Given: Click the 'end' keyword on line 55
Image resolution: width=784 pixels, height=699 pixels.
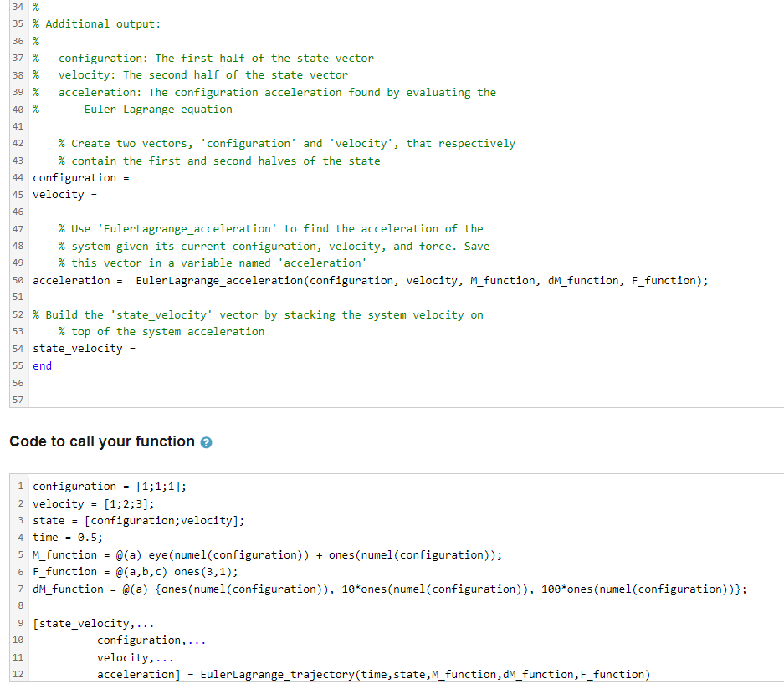Looking at the screenshot, I should [x=40, y=365].
